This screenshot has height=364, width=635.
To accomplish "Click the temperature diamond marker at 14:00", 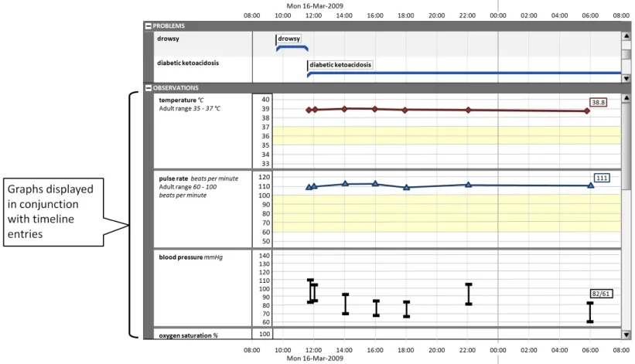I will [345, 109].
